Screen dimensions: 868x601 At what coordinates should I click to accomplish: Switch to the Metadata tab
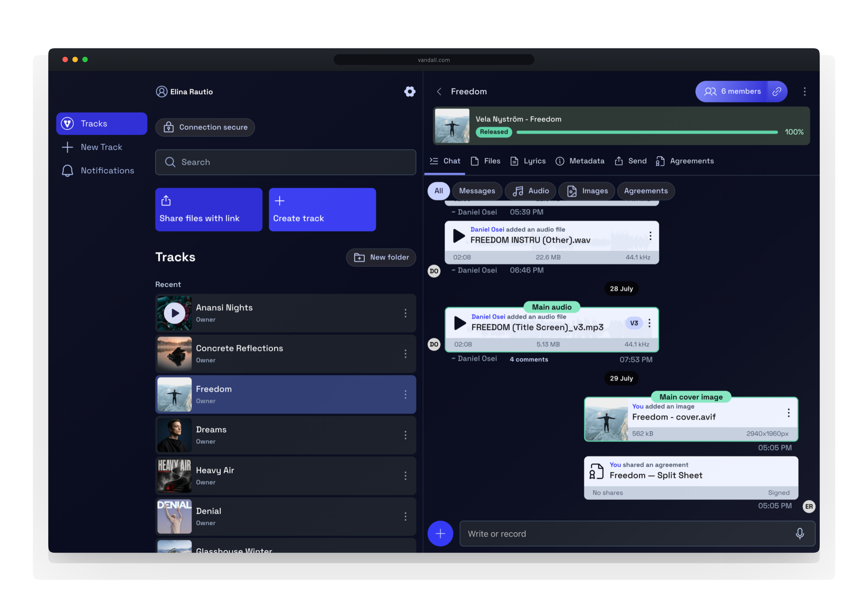point(580,161)
